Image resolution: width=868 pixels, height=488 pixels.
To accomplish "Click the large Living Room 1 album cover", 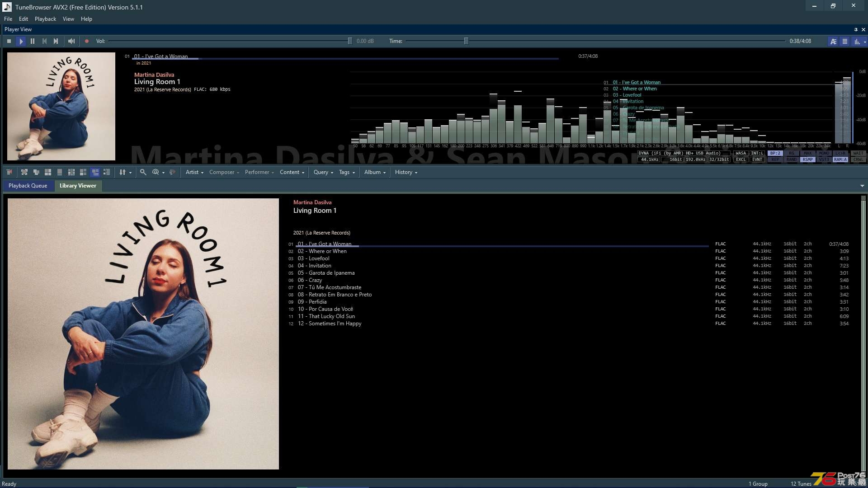I will point(143,334).
